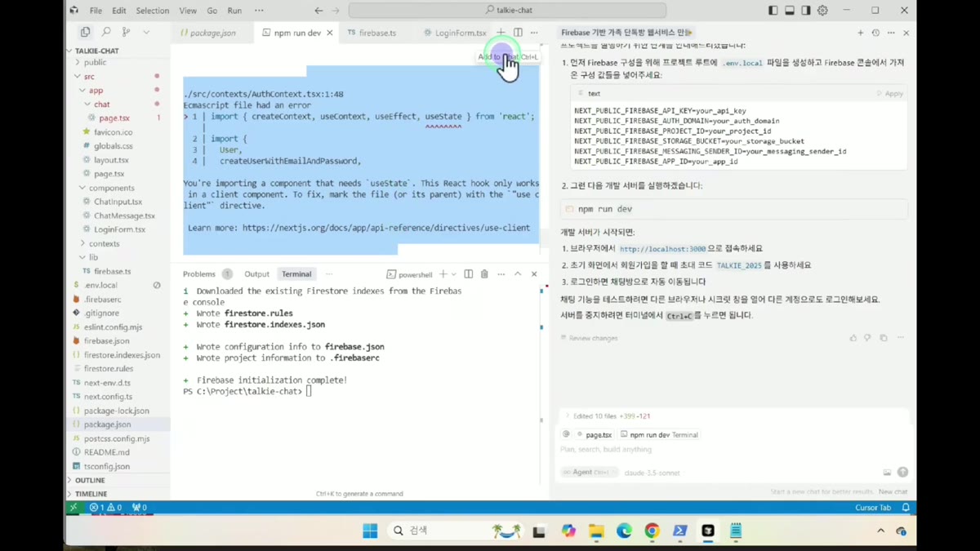Split the terminal panel
The width and height of the screenshot is (980, 551).
pyautogui.click(x=468, y=274)
